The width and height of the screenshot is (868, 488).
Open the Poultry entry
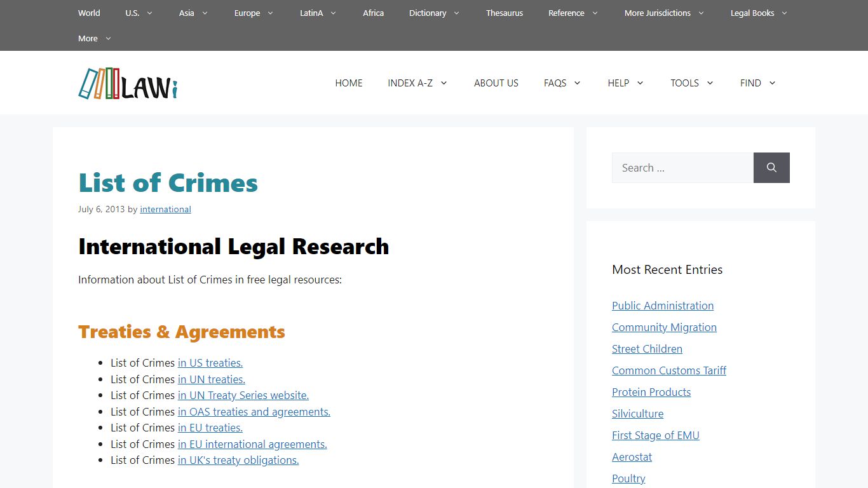point(628,478)
